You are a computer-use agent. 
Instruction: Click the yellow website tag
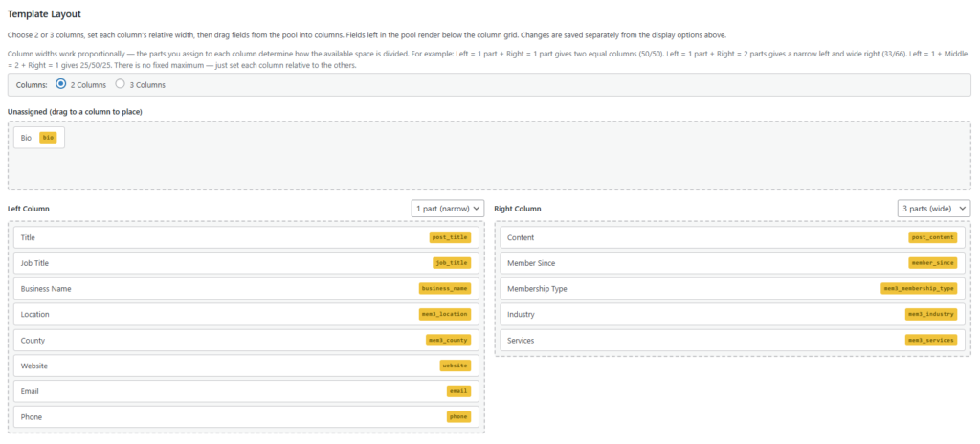pyautogui.click(x=455, y=366)
